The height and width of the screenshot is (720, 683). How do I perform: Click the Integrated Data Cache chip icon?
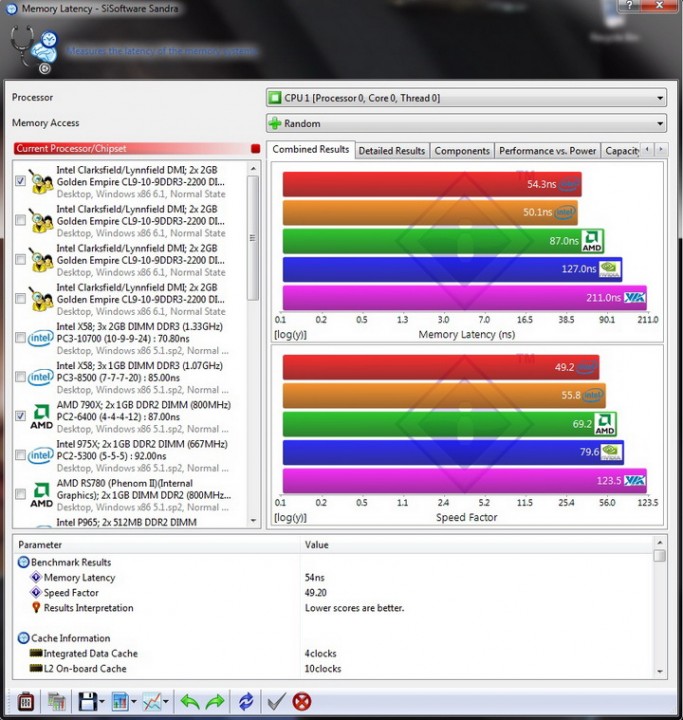click(x=36, y=652)
